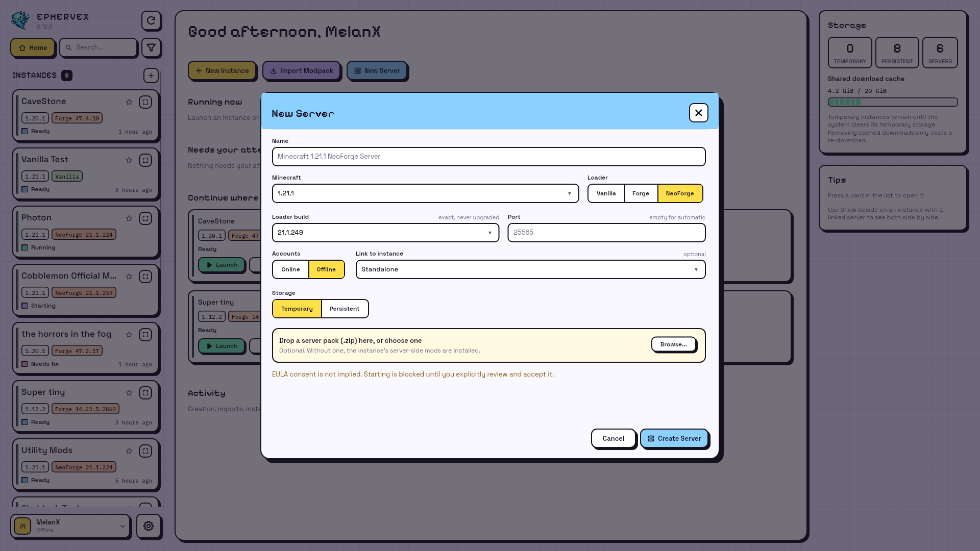Click Create Server button
The width and height of the screenshot is (980, 551).
674,438
